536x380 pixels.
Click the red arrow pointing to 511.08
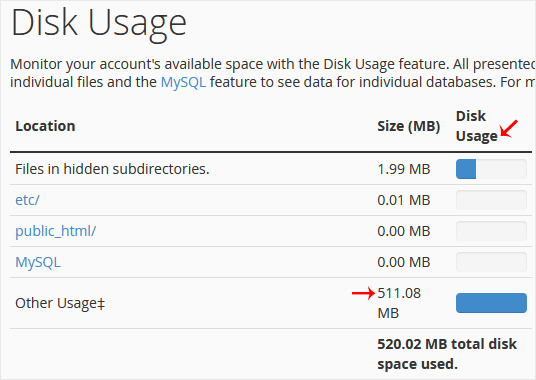coord(363,293)
